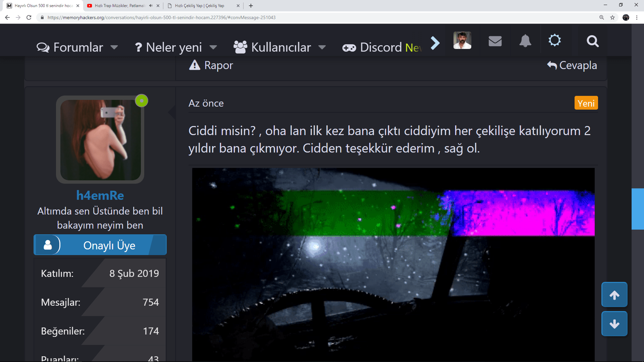Click the browser address bar URL
The height and width of the screenshot is (362, 644).
pyautogui.click(x=161, y=17)
